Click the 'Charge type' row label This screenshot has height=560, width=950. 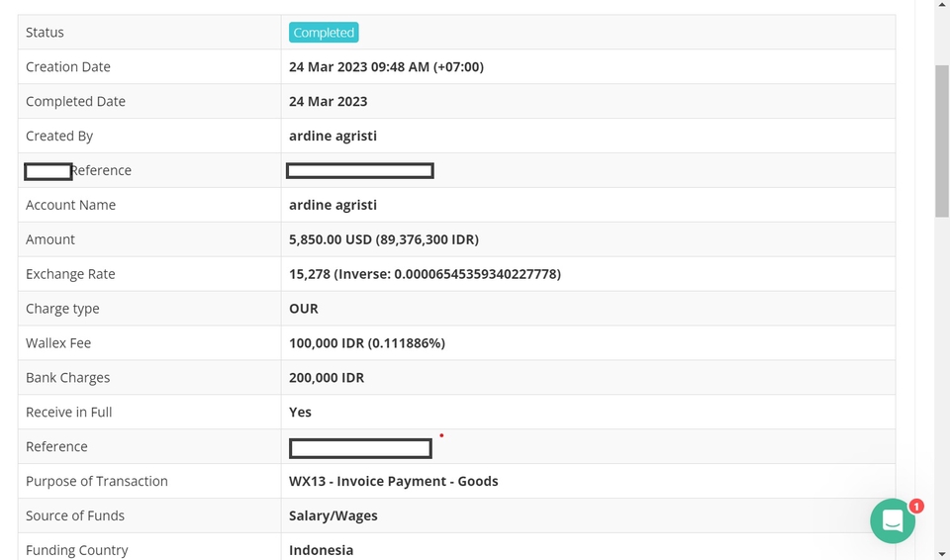point(62,309)
